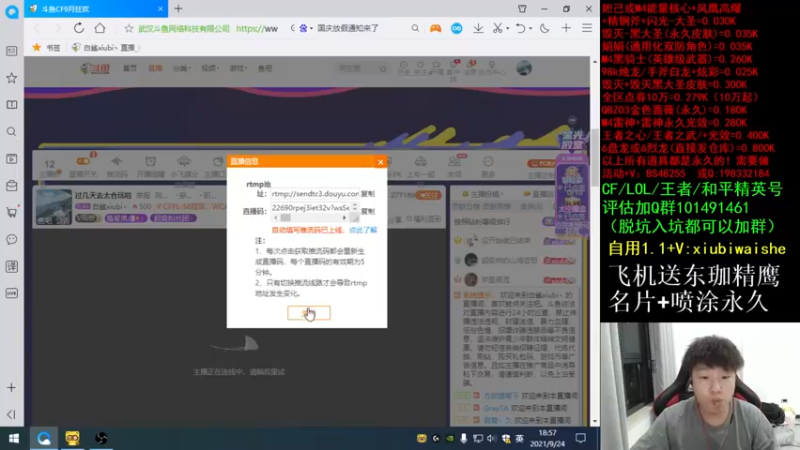Open favorites star in the browser sidebar

(x=12, y=78)
